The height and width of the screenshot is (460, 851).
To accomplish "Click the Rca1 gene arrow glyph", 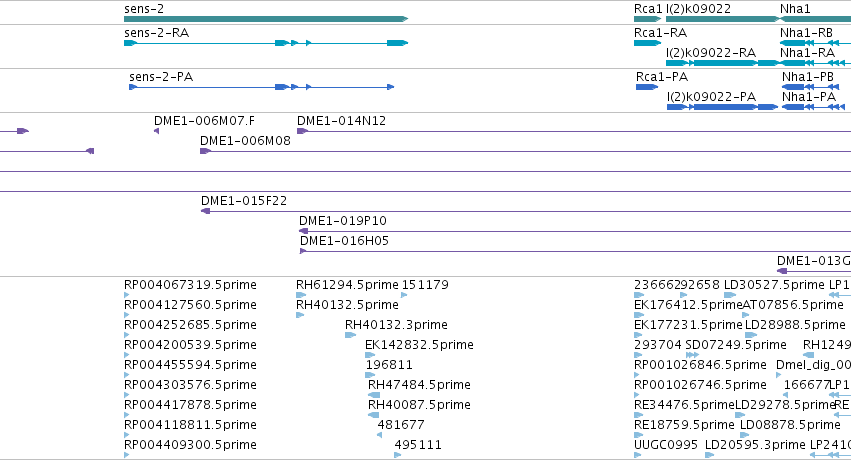I will pos(647,19).
